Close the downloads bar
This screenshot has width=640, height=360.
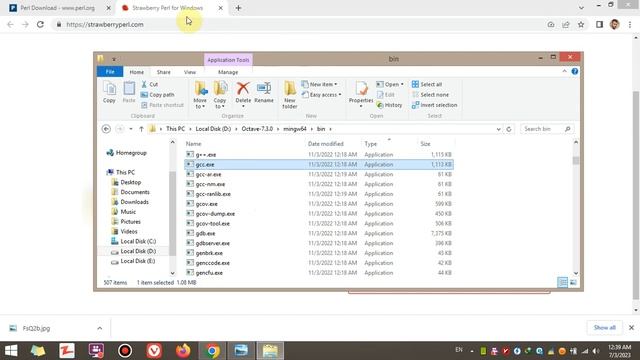631,328
